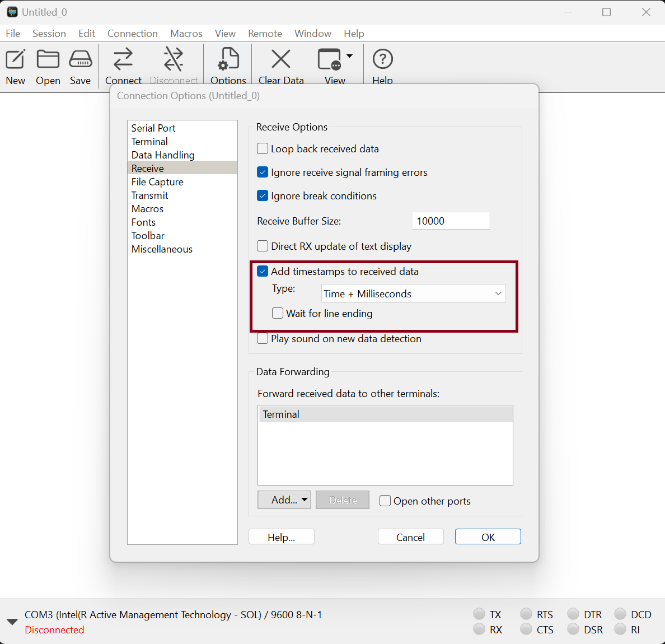Uncheck Add timestamps to received data
This screenshot has width=665, height=644.
[x=263, y=272]
